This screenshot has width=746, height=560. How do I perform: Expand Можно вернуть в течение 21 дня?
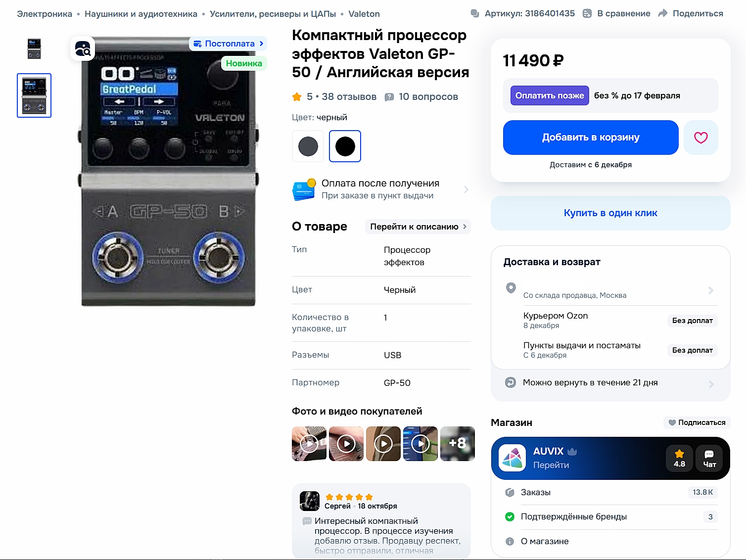pos(610,383)
